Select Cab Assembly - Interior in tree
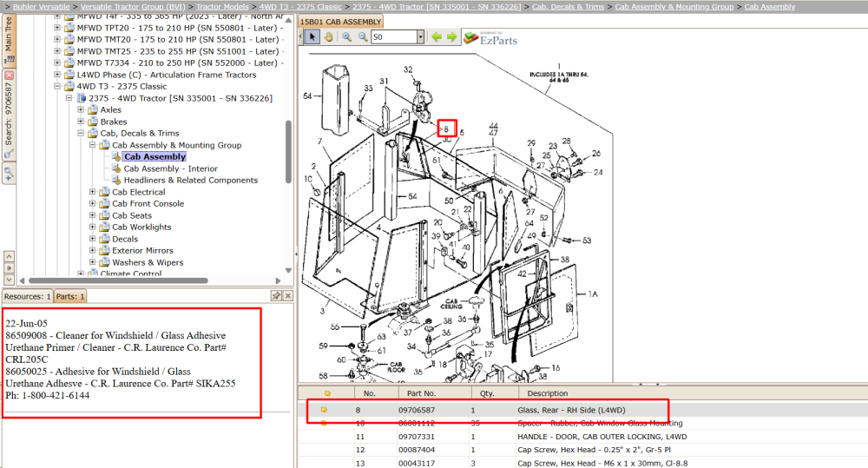Image resolution: width=868 pixels, height=468 pixels. (x=170, y=168)
